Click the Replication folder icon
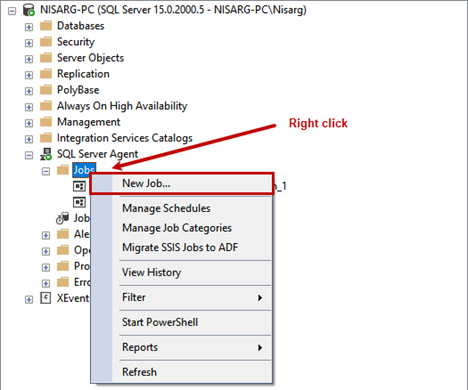468x390 pixels. click(x=46, y=74)
